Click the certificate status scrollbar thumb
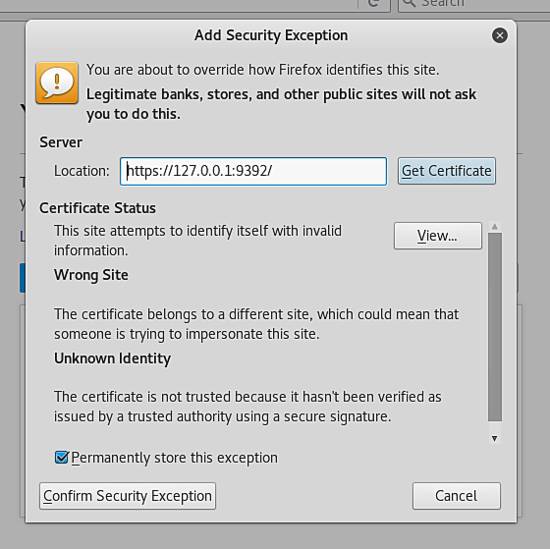Viewport: 550px width, 549px height. pos(495,327)
